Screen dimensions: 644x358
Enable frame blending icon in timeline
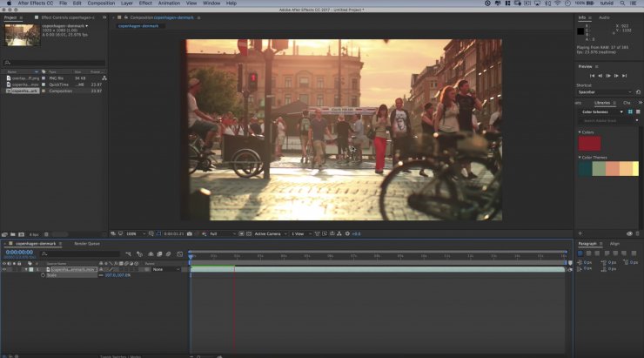point(159,254)
